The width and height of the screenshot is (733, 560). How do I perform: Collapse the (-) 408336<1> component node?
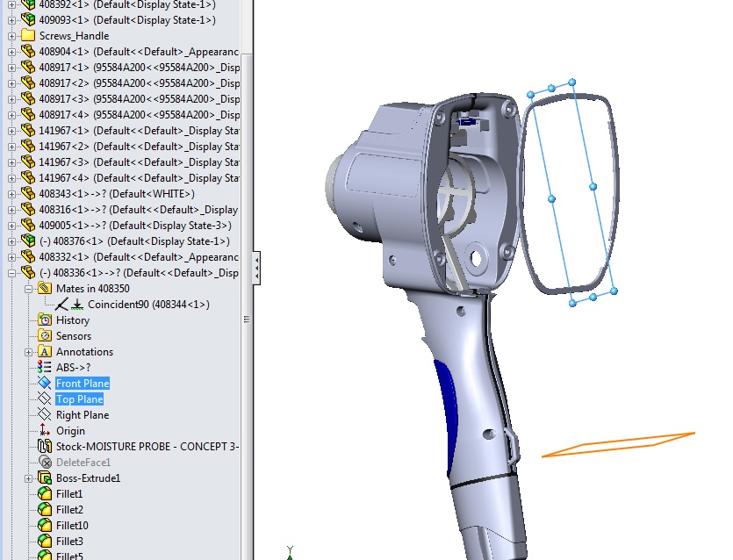point(11,273)
